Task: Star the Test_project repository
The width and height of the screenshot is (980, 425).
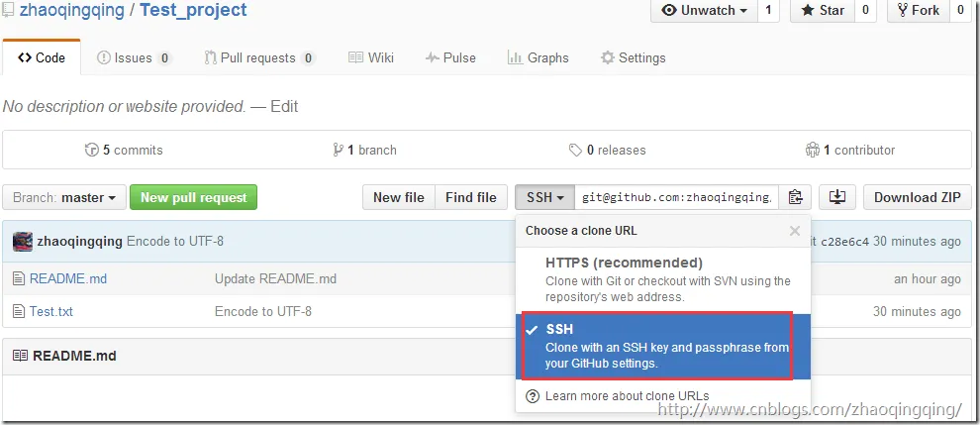Action: click(x=823, y=10)
